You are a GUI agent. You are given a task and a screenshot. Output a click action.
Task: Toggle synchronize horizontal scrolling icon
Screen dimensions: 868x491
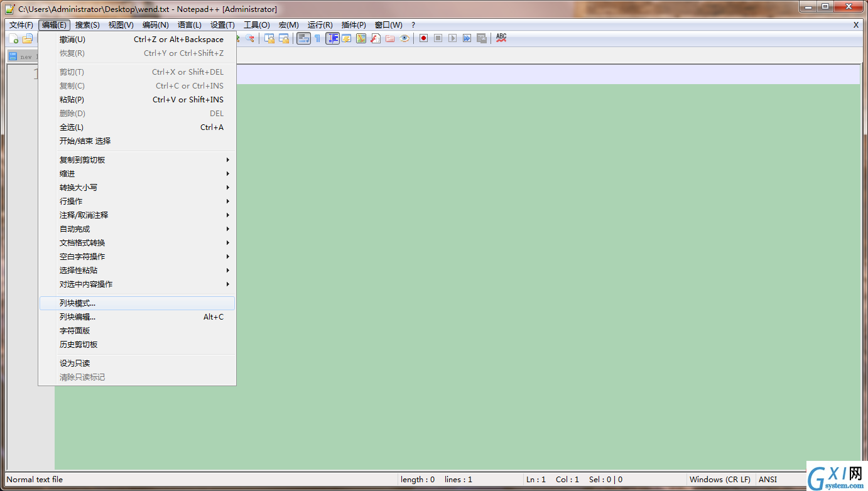[284, 38]
